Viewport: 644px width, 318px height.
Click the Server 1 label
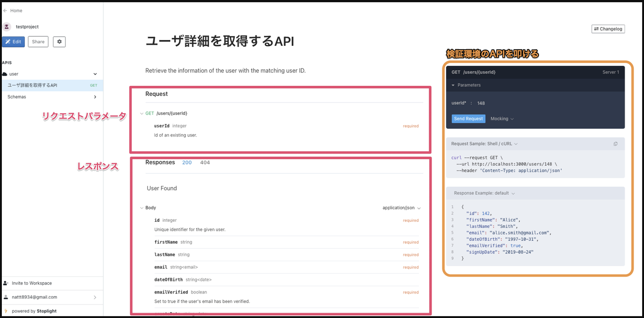point(611,72)
